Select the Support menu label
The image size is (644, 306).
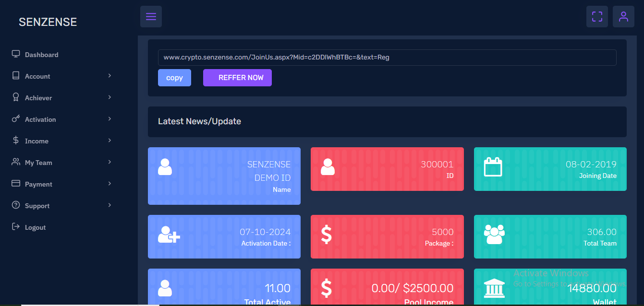click(37, 206)
